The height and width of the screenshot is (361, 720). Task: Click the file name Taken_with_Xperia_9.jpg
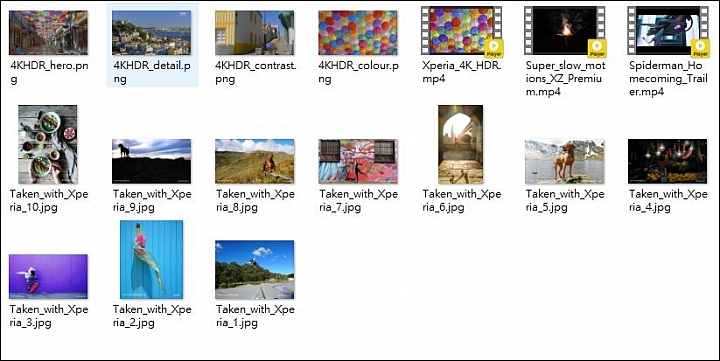point(152,201)
